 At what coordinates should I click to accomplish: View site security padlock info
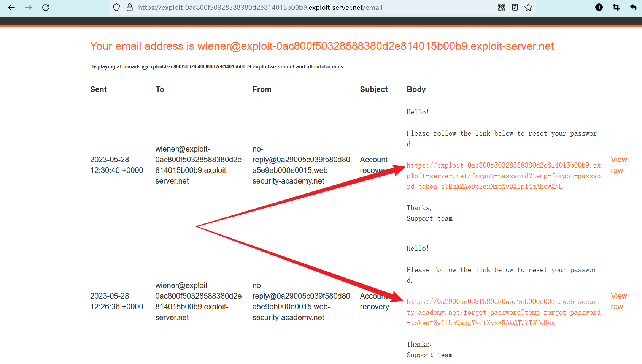coord(130,8)
